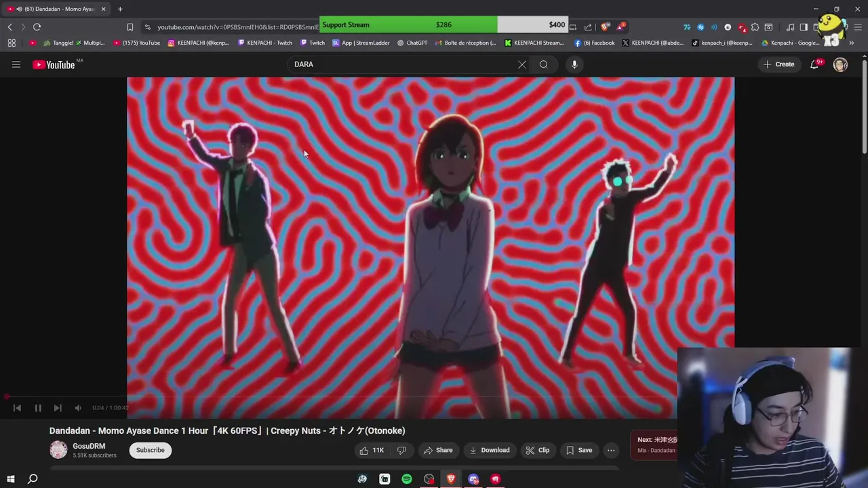This screenshot has width=868, height=488.
Task: Run the search with magnifier button
Action: [x=543, y=64]
